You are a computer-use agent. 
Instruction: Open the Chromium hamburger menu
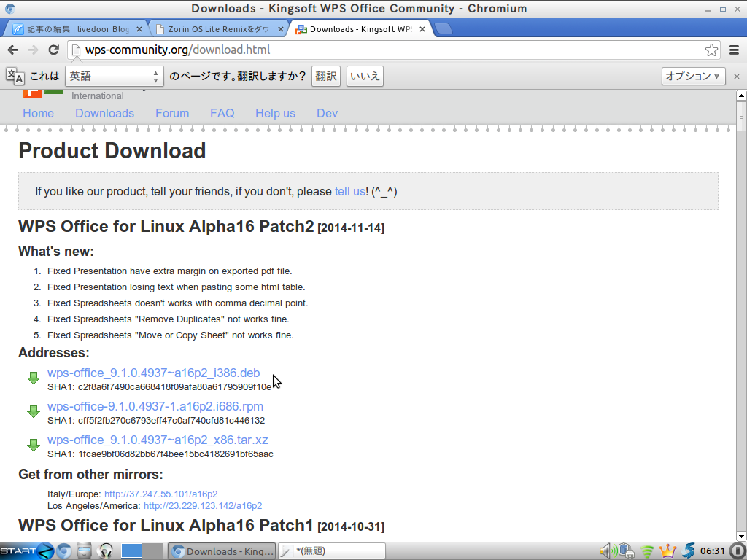[x=734, y=50]
